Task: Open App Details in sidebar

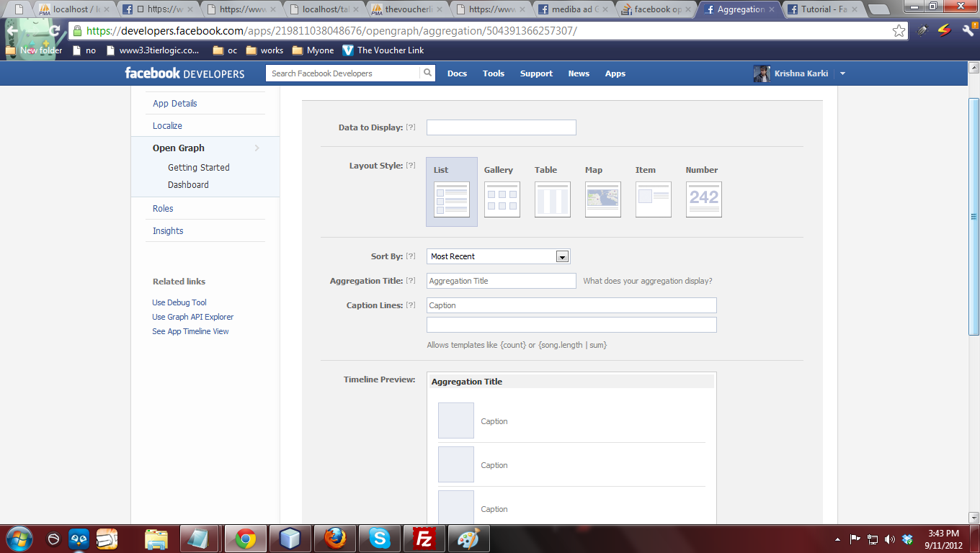Action: tap(175, 104)
